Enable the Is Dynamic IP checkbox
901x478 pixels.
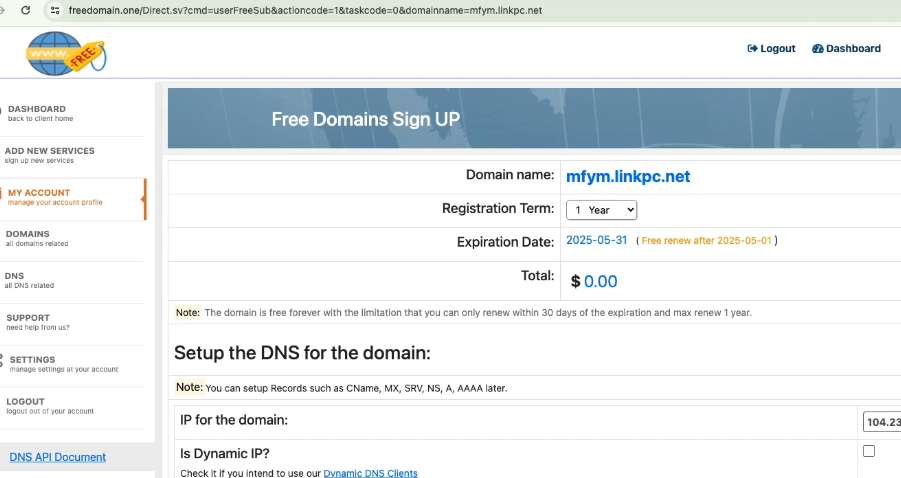[x=868, y=451]
